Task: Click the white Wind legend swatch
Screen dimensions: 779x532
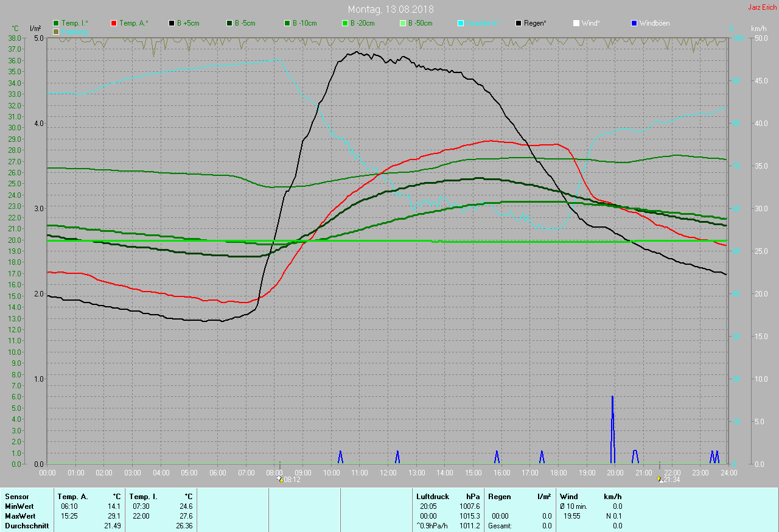Action: (x=576, y=23)
